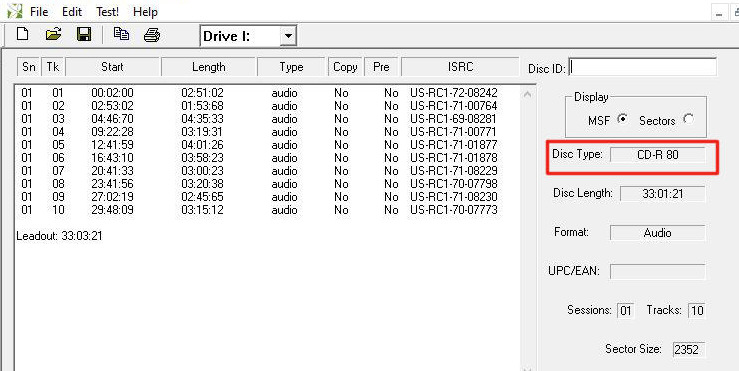Click into the Disc ID input field
Viewport: 739px width, 371px height.
643,67
